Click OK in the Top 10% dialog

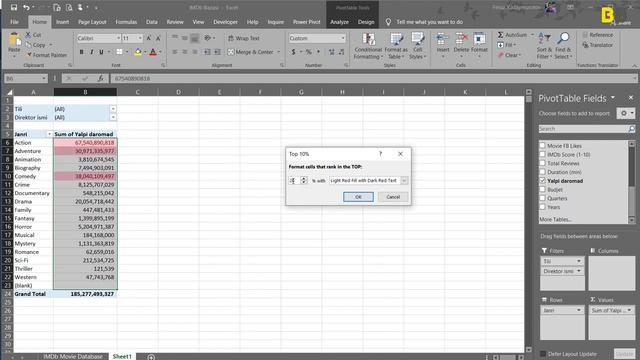[x=358, y=197]
